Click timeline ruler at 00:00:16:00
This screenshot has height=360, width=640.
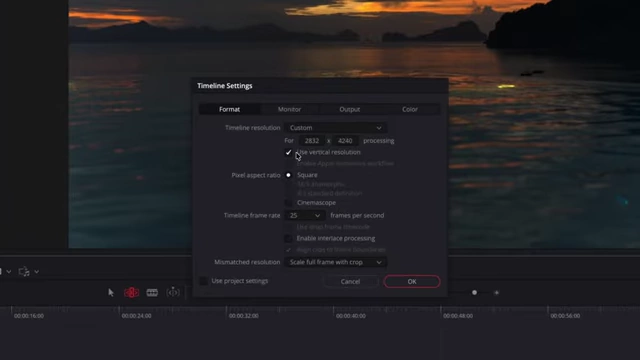29,316
